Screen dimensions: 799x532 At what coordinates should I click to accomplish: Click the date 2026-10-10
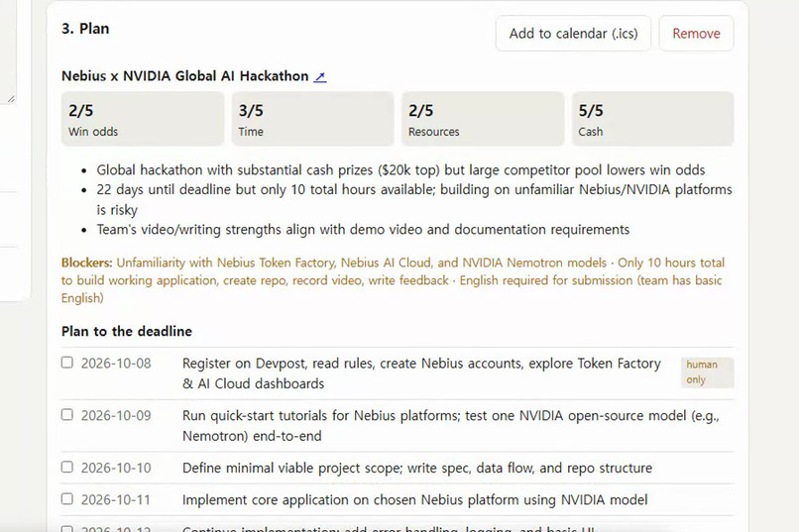(x=116, y=468)
